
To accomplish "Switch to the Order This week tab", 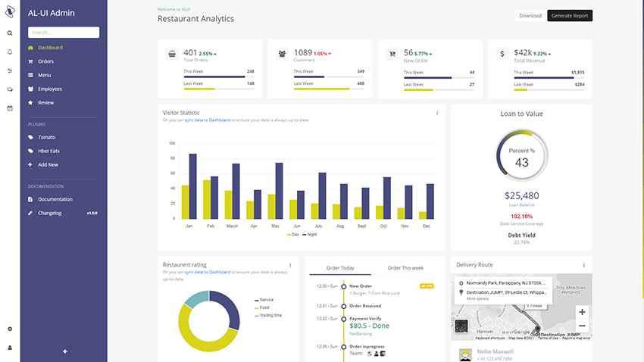I will click(x=405, y=268).
